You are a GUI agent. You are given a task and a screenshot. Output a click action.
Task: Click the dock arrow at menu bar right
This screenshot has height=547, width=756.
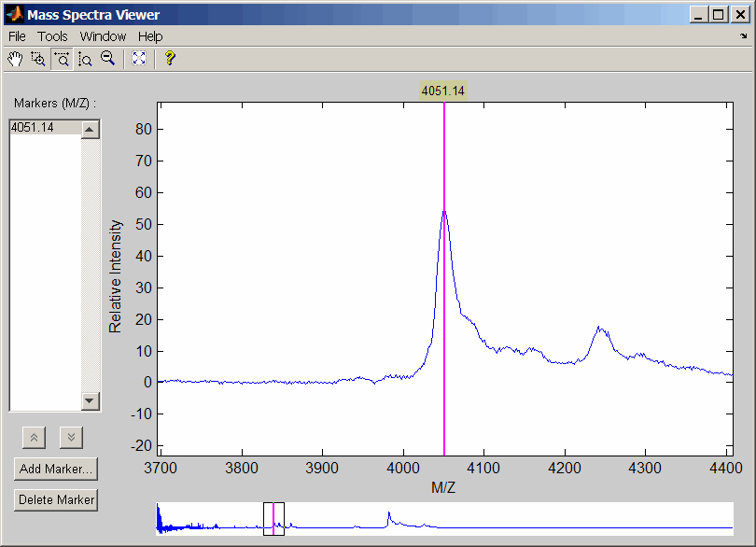pyautogui.click(x=743, y=36)
